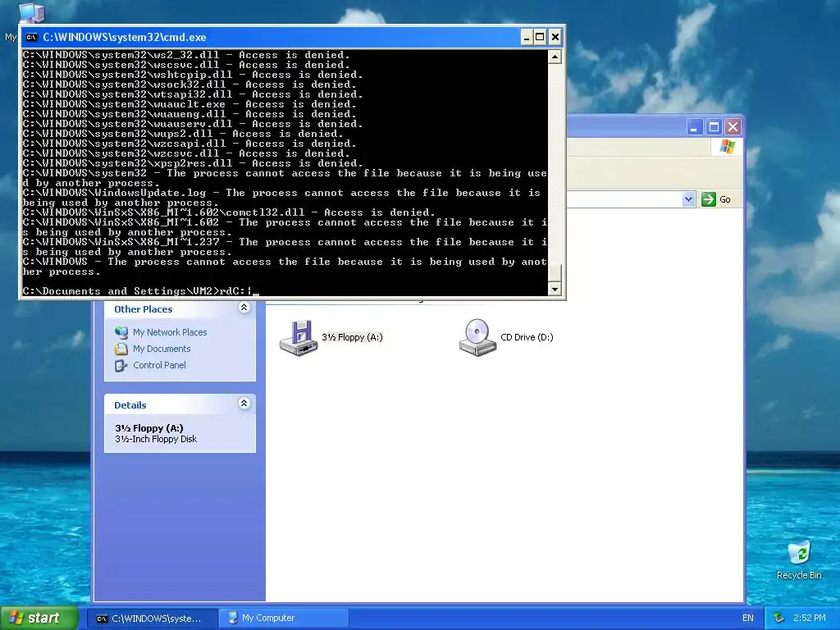Click the My Computer desktop icon
This screenshot has height=630, width=840.
(31, 11)
